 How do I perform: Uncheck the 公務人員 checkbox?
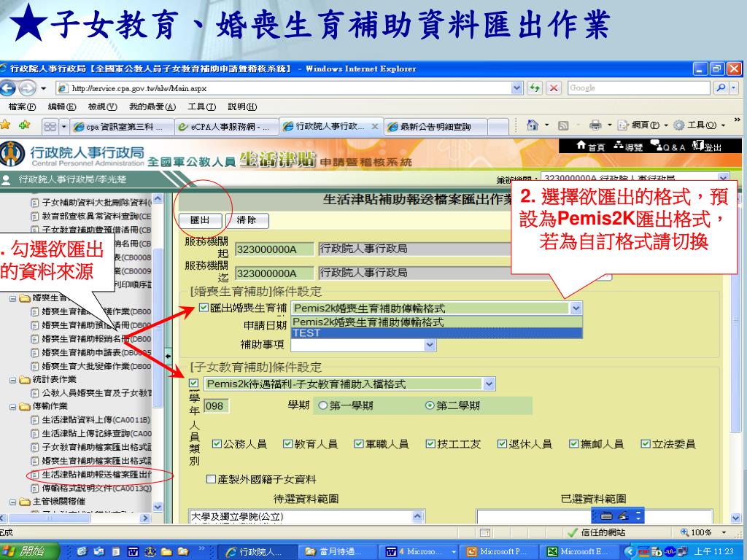[x=217, y=444]
